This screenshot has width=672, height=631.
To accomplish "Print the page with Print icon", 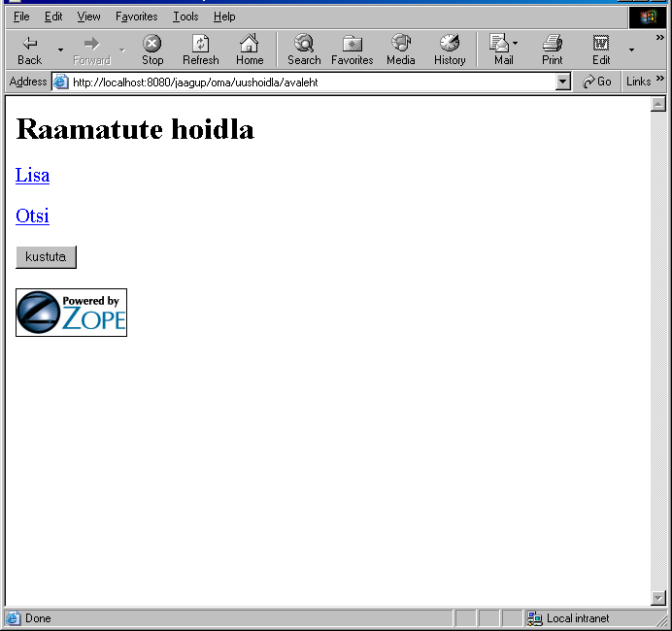I will coord(552,50).
